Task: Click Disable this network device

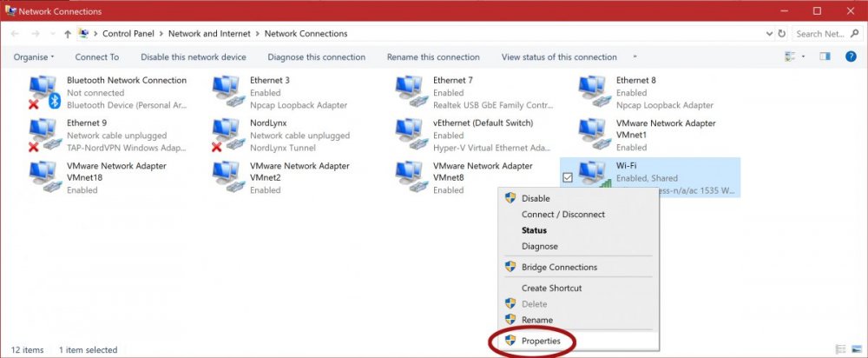Action: (194, 57)
